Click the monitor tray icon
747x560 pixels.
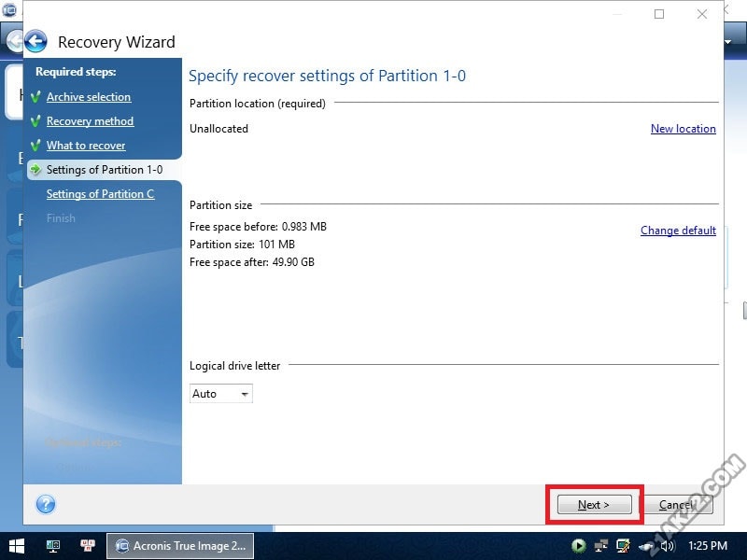(623, 546)
